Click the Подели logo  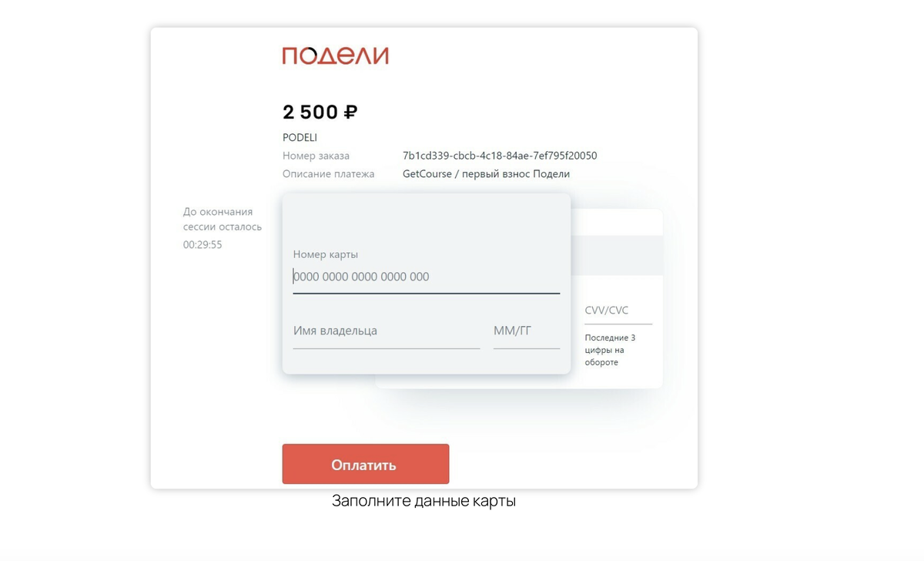point(335,55)
